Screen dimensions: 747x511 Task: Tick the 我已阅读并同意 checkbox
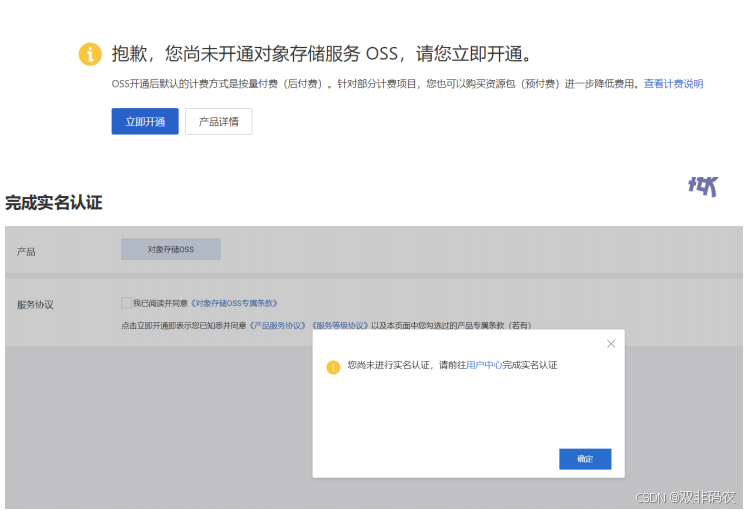126,303
